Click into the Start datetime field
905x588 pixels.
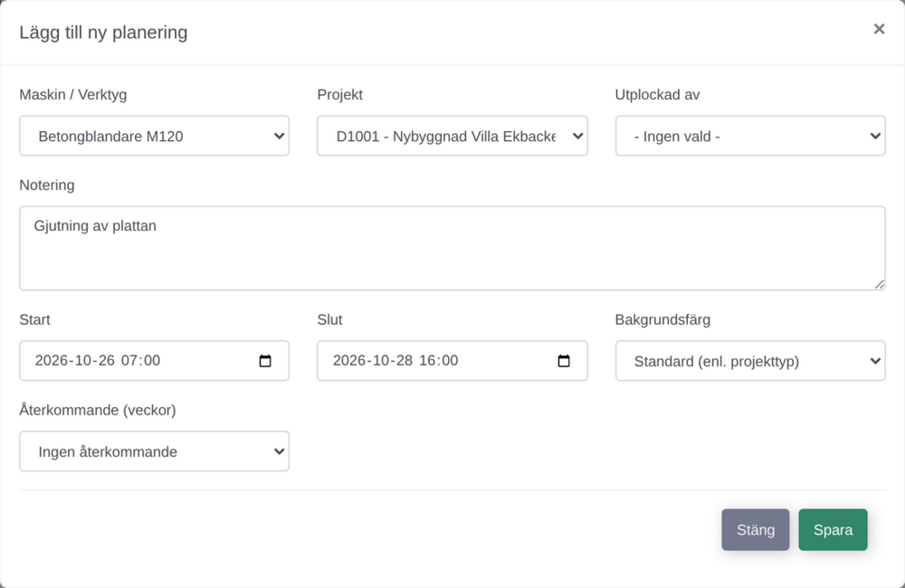(154, 361)
